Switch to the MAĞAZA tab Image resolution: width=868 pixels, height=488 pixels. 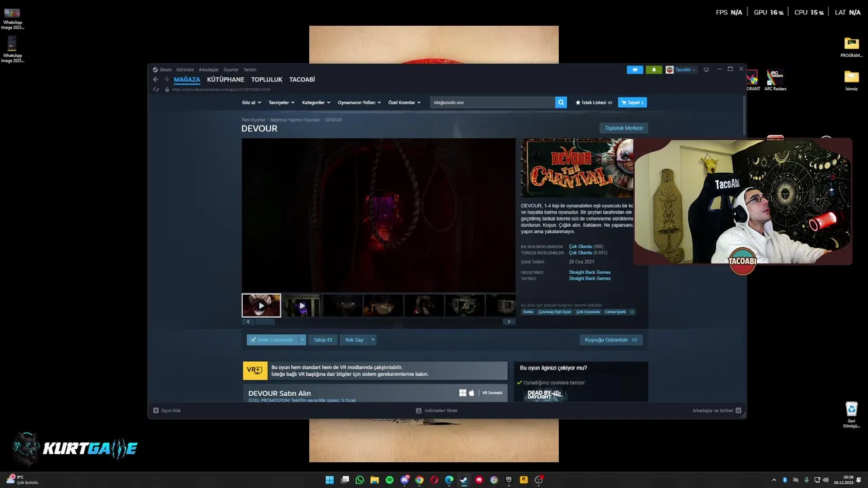click(x=187, y=79)
